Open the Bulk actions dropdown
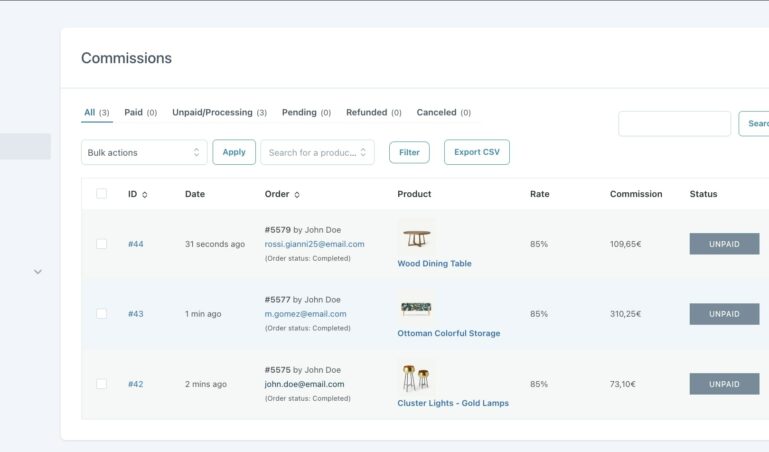 tap(144, 152)
